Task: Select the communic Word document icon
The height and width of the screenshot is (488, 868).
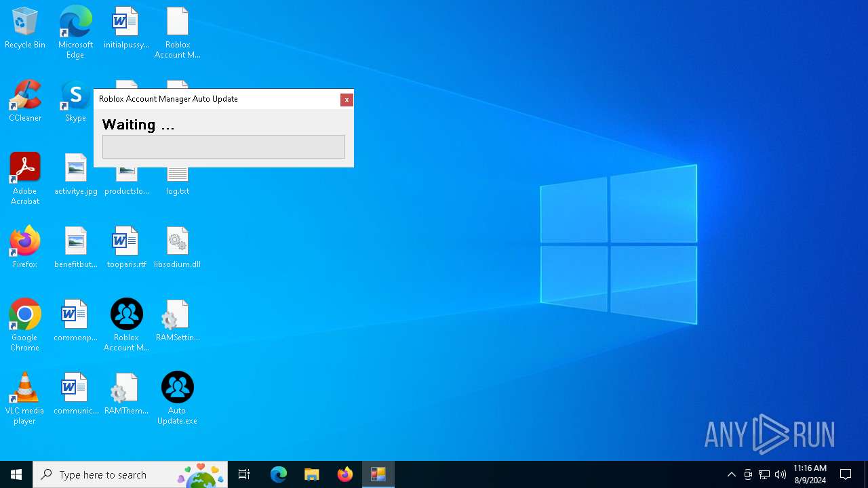Action: pyautogui.click(x=75, y=394)
